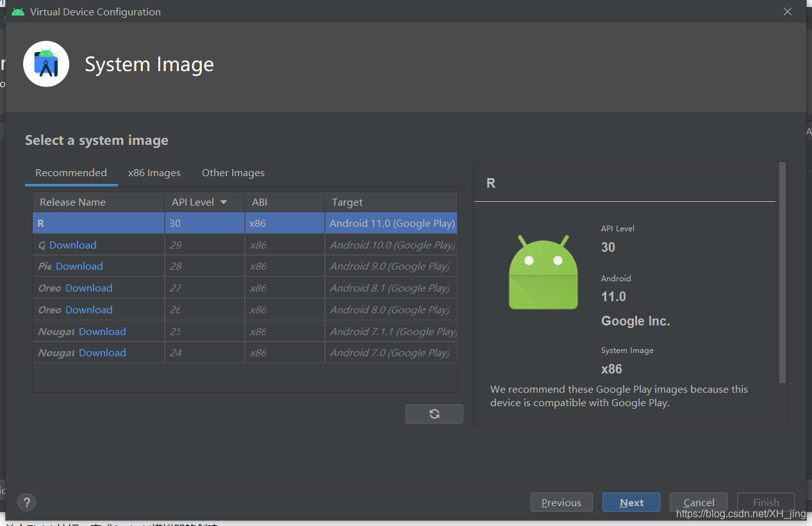Click the API level 29 cell
812x526 pixels.
pos(204,245)
